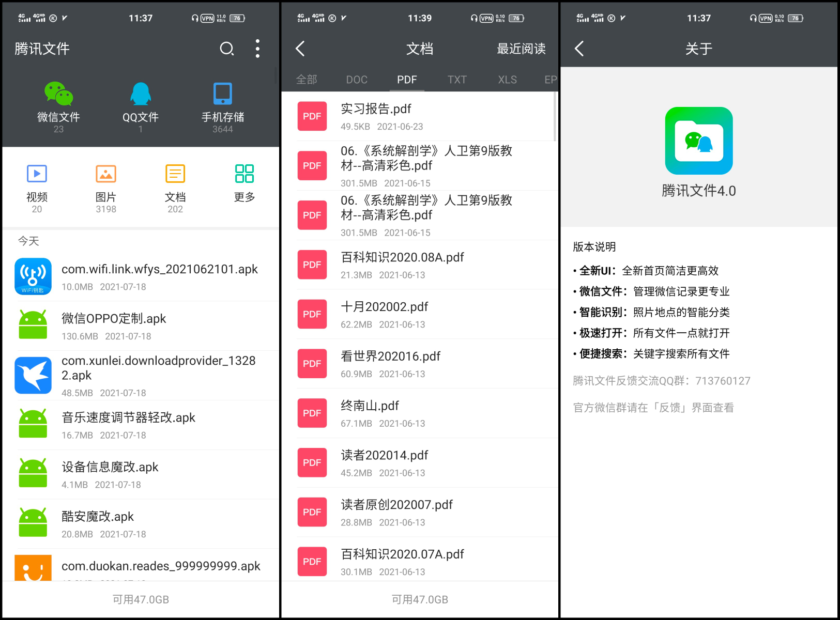
Task: Show the 全部 all documents tab
Action: 307,80
